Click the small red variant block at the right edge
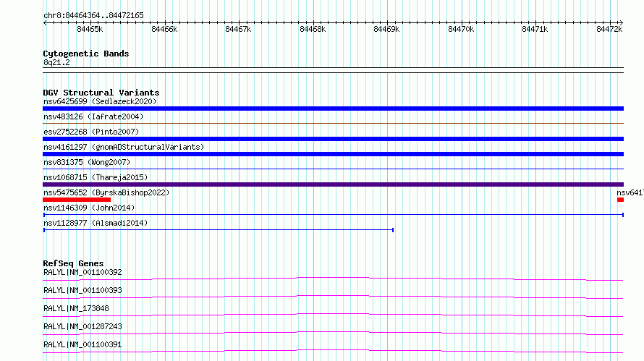This screenshot has width=644, height=361. 620,200
